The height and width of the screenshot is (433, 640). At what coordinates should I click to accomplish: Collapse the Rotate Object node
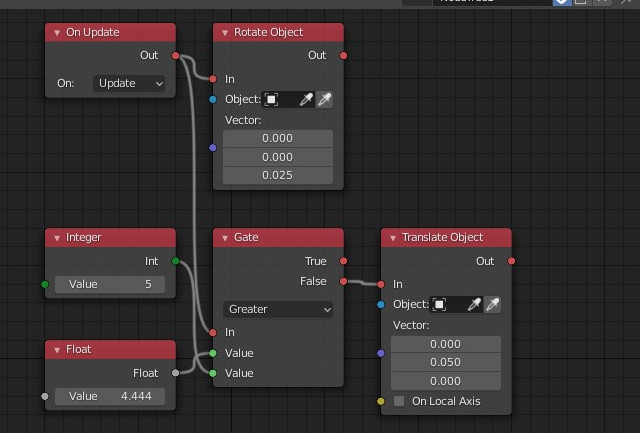tap(225, 33)
